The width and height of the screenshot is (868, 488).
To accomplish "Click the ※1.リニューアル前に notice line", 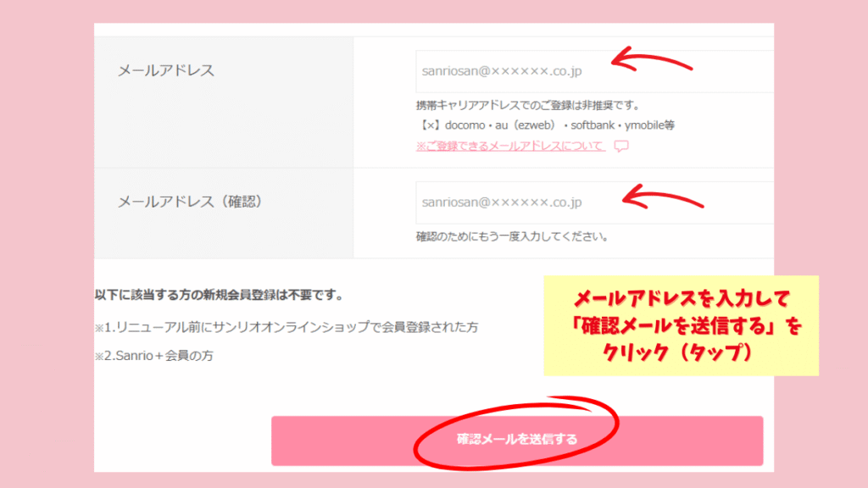I will coord(287,327).
